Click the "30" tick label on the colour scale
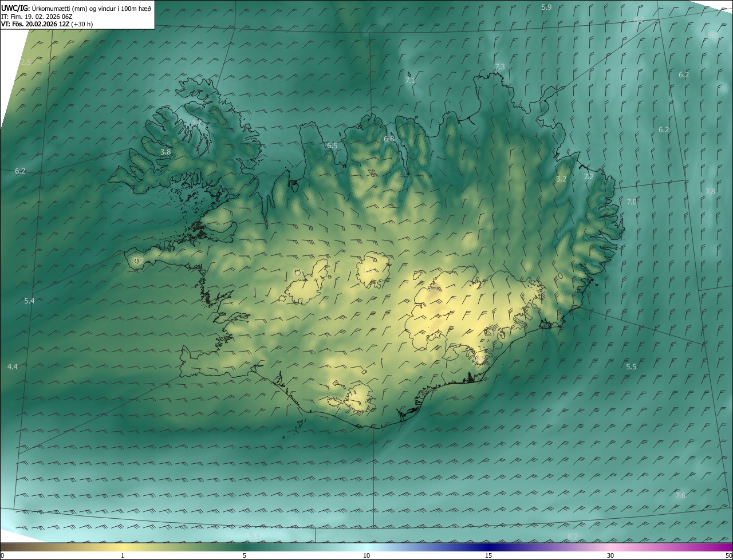Image resolution: width=733 pixels, height=560 pixels. click(610, 556)
